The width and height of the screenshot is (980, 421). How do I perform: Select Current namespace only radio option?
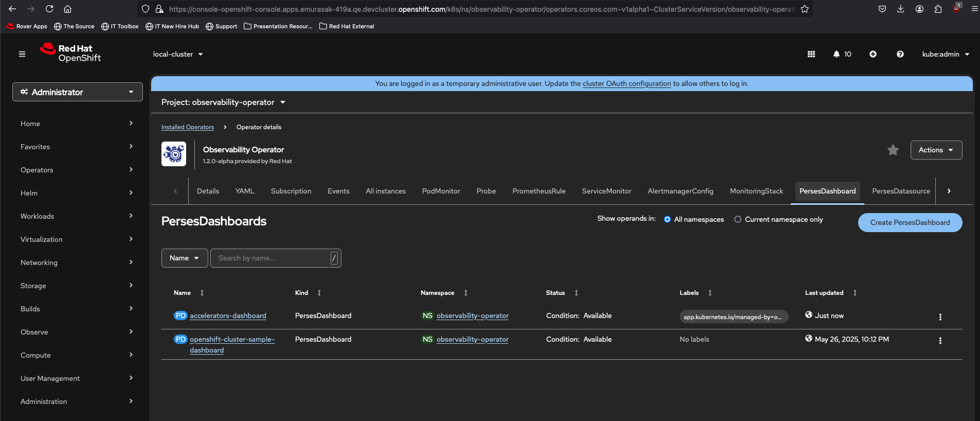(738, 219)
